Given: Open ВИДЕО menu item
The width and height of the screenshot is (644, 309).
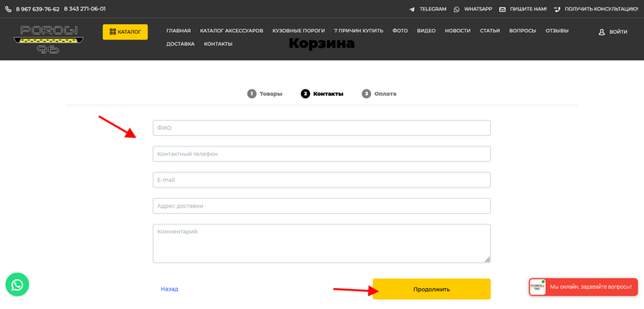Looking at the screenshot, I should tap(427, 31).
